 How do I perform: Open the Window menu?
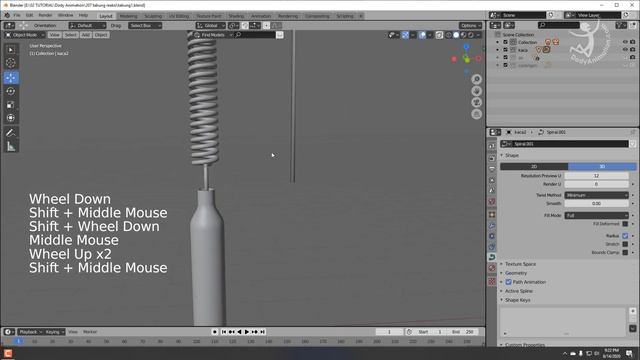pyautogui.click(x=65, y=16)
